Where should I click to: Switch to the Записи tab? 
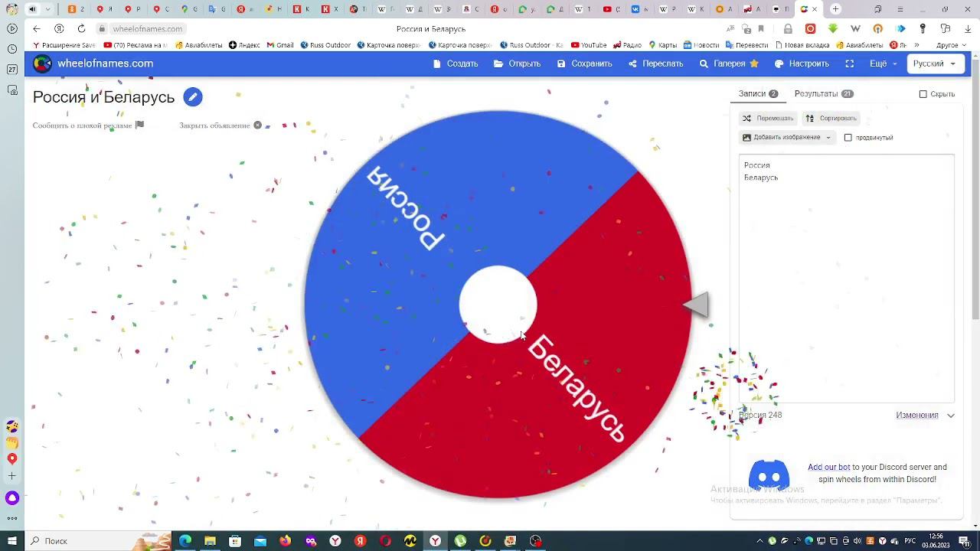pyautogui.click(x=758, y=93)
